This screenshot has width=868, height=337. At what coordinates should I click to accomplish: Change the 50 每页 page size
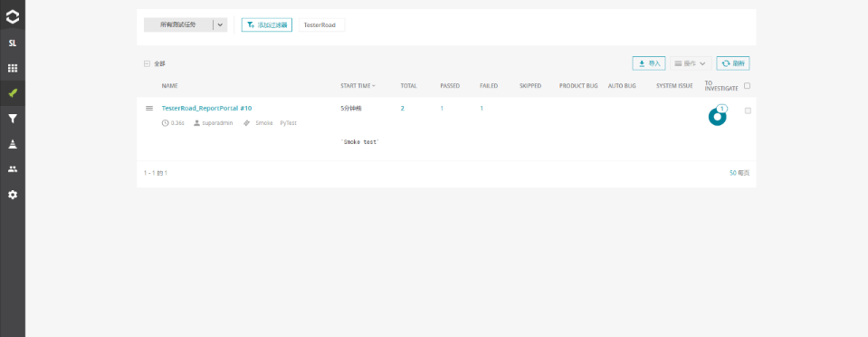coord(739,173)
